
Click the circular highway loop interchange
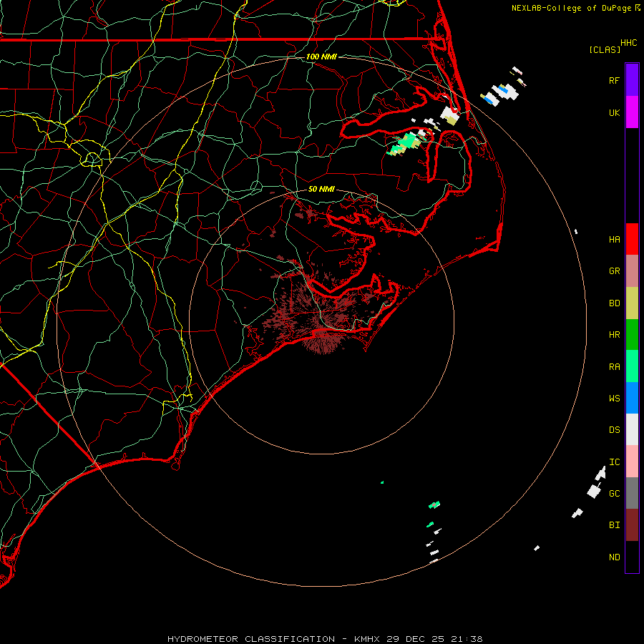pyautogui.click(x=92, y=159)
